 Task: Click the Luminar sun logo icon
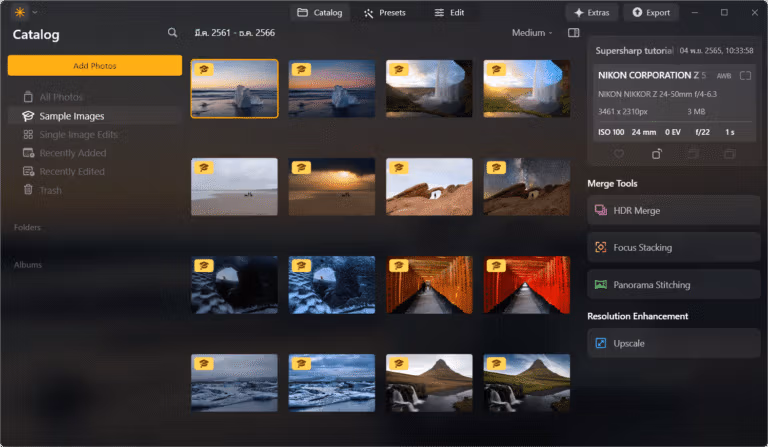(20, 12)
